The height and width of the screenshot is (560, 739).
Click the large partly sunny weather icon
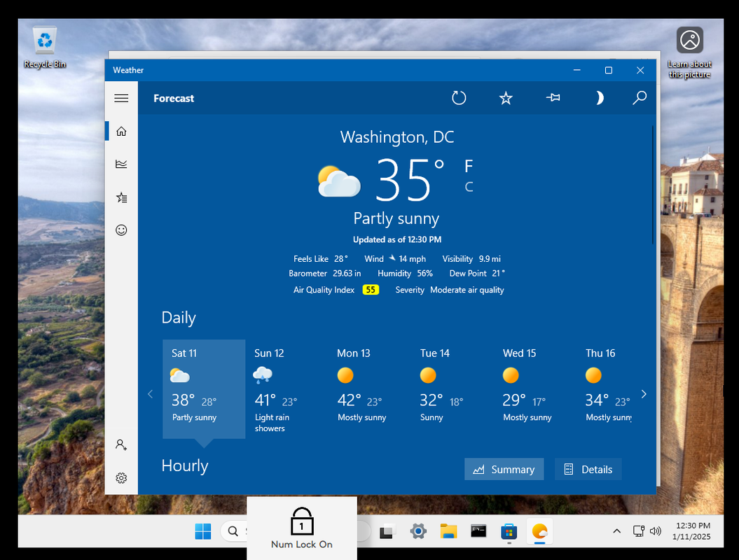pos(339,181)
